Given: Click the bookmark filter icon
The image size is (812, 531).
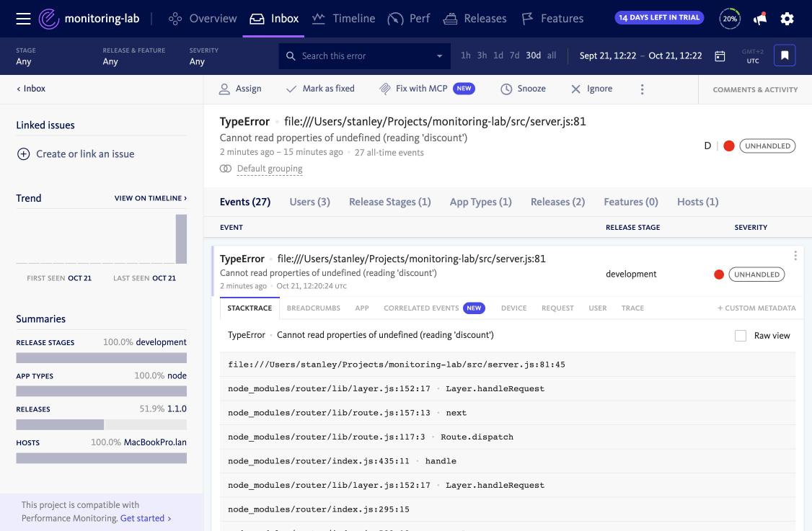Looking at the screenshot, I should click(x=785, y=55).
